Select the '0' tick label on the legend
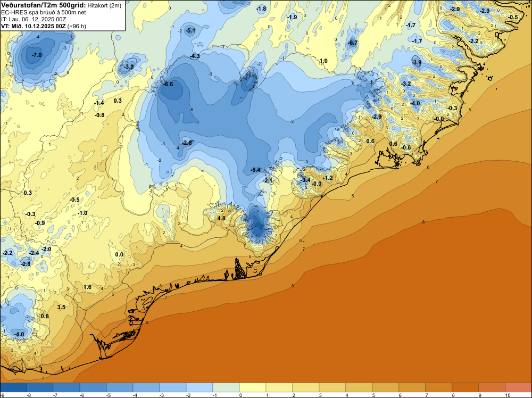 [239, 395]
